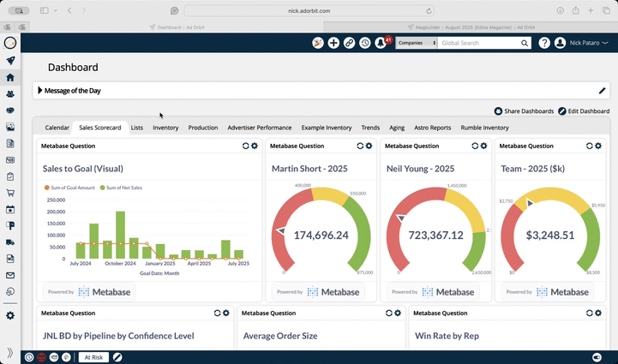
Task: Open gear settings on Neil Young widget
Action: pos(483,146)
